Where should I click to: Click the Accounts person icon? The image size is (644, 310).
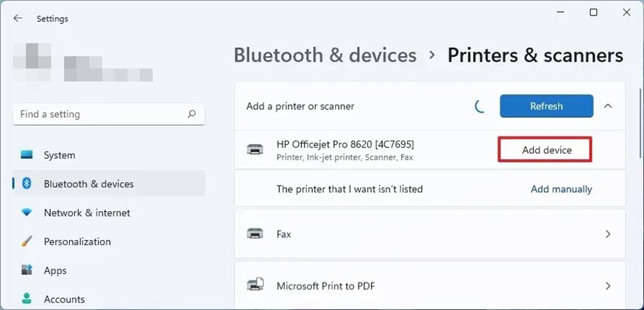click(x=27, y=299)
